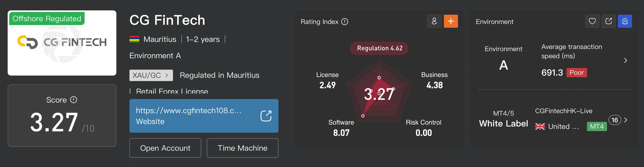Click the Score info icon

[74, 100]
